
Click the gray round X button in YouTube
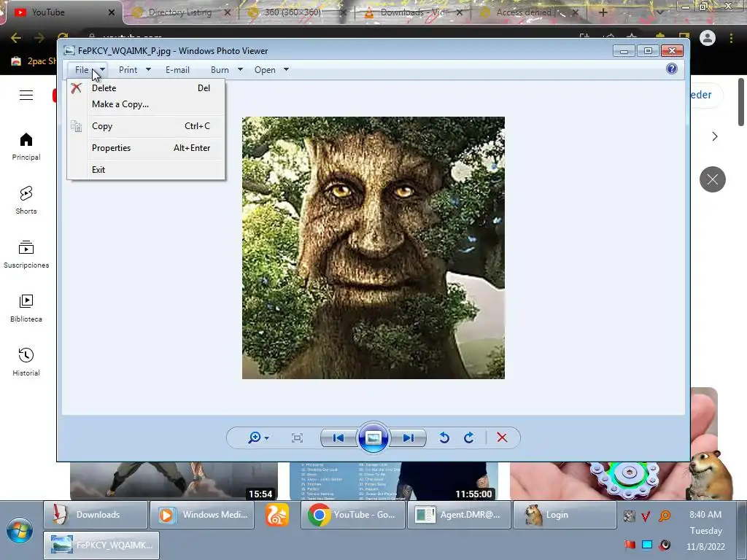click(713, 179)
